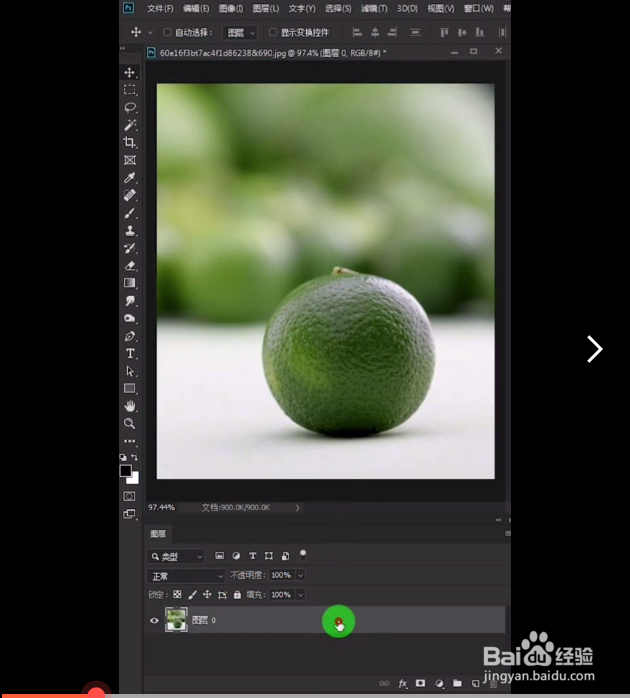This screenshot has height=698, width=630.
Task: Toggle Quick Mask mode
Action: (129, 496)
